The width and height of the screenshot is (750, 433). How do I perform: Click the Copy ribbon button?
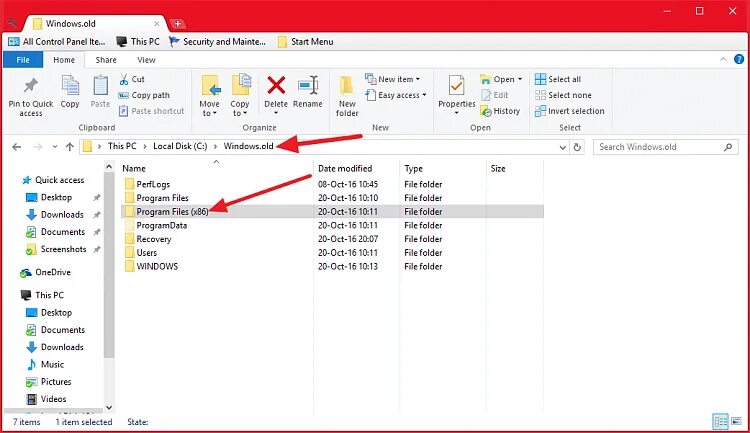(x=70, y=92)
